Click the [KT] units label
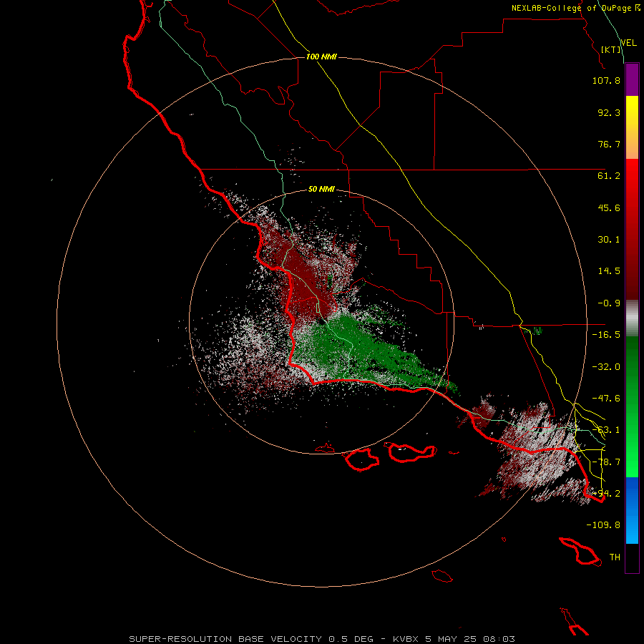 pos(611,49)
